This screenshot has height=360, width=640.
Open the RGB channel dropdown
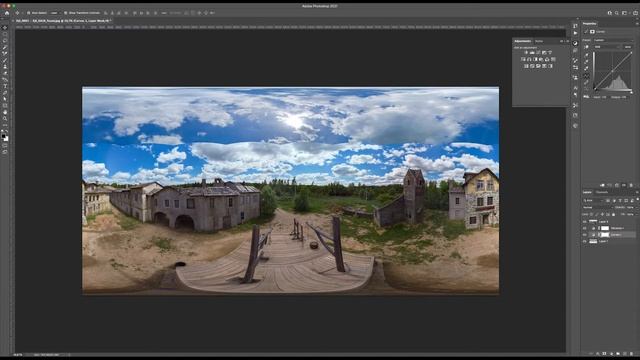coord(607,47)
